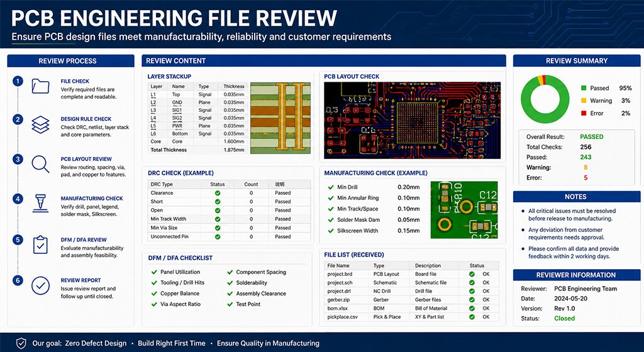Click the green status icon for Clearance
This screenshot has height=352, width=644.
click(218, 193)
